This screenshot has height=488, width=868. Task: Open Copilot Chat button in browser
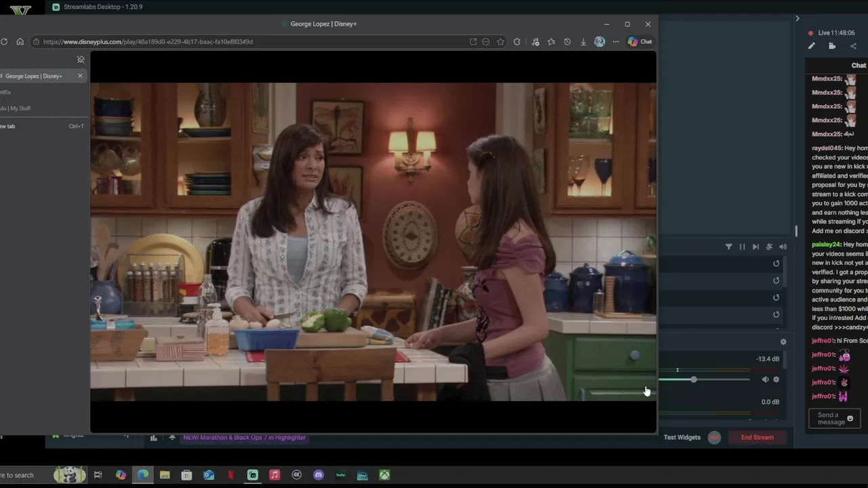coord(639,41)
